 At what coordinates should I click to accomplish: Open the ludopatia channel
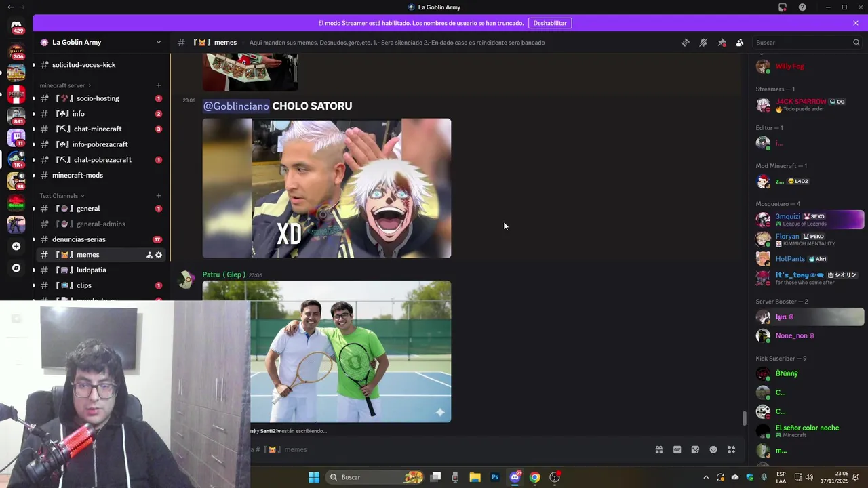[x=100, y=270]
